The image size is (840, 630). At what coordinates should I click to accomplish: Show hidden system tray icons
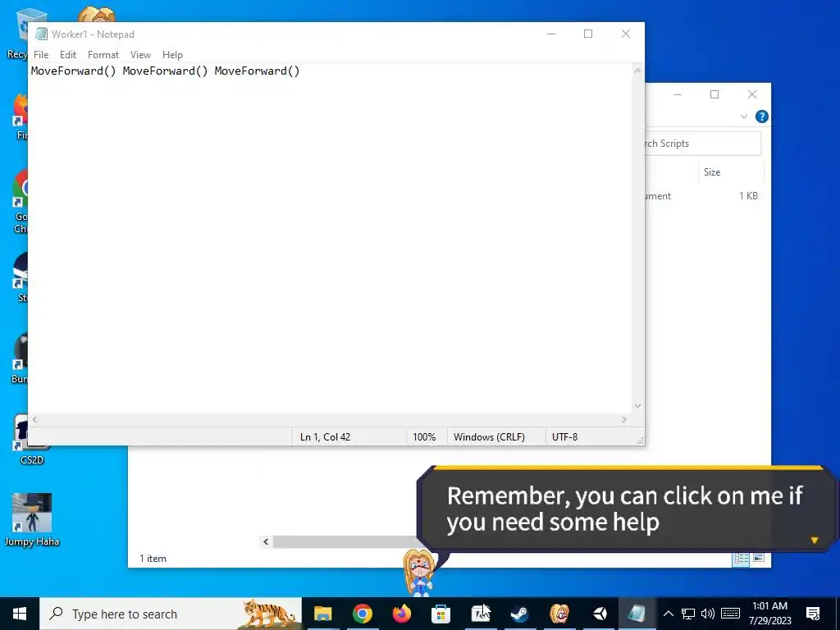pos(668,614)
